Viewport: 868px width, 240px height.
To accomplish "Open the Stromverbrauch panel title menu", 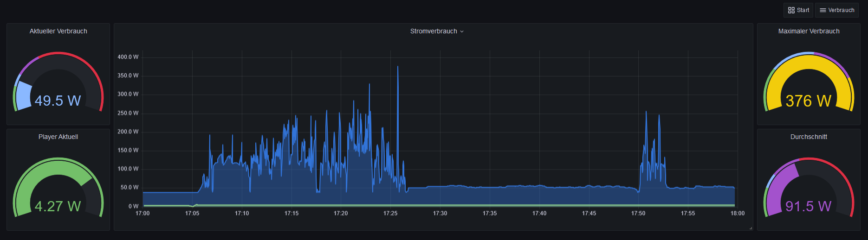I will (x=437, y=31).
